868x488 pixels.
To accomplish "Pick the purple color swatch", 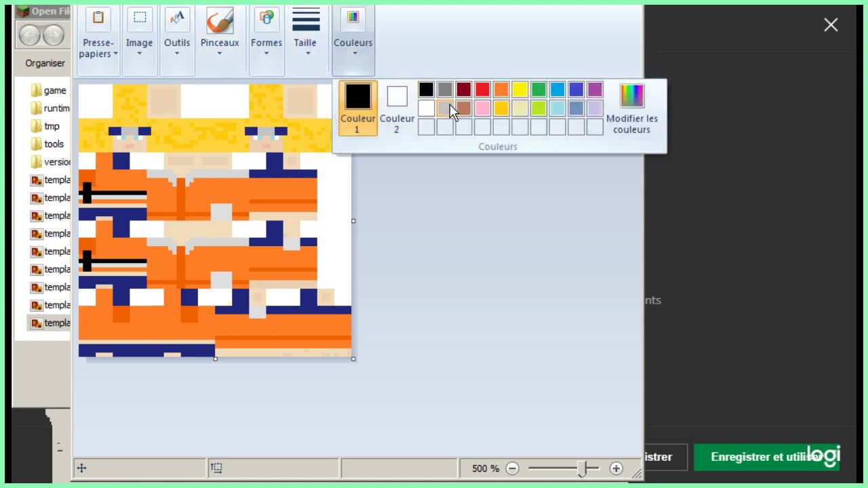I will [595, 89].
